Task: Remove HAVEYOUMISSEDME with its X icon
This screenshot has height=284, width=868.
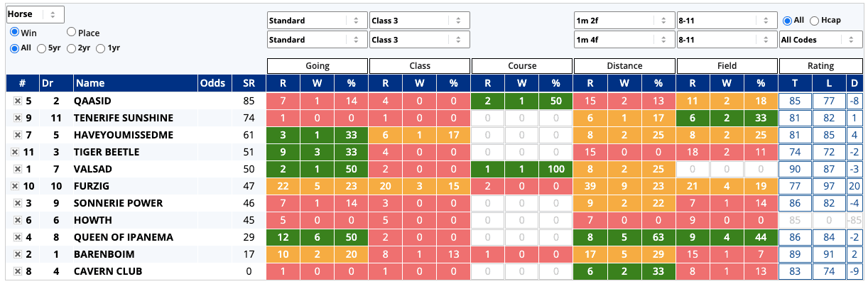Action: 17,135
